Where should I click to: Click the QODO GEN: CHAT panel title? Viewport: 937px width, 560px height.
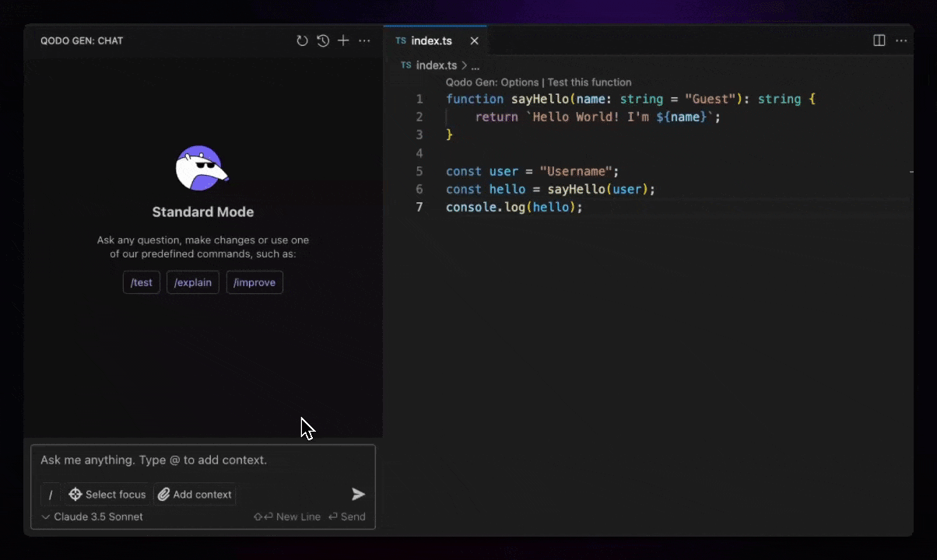pos(81,40)
